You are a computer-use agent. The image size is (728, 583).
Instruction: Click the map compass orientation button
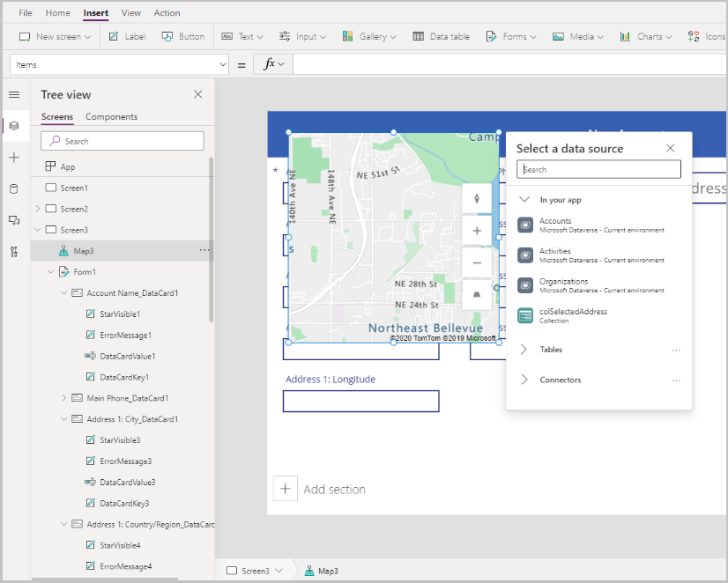tap(477, 198)
